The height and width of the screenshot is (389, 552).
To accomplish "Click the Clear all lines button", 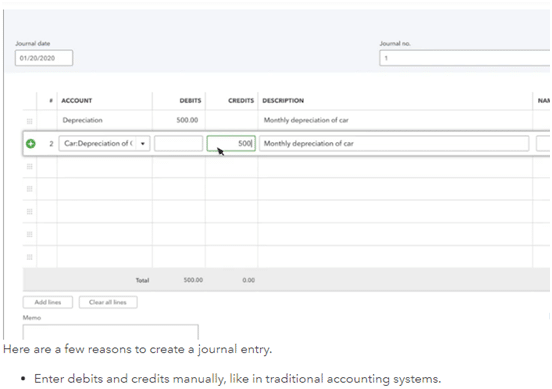I will coord(108,302).
